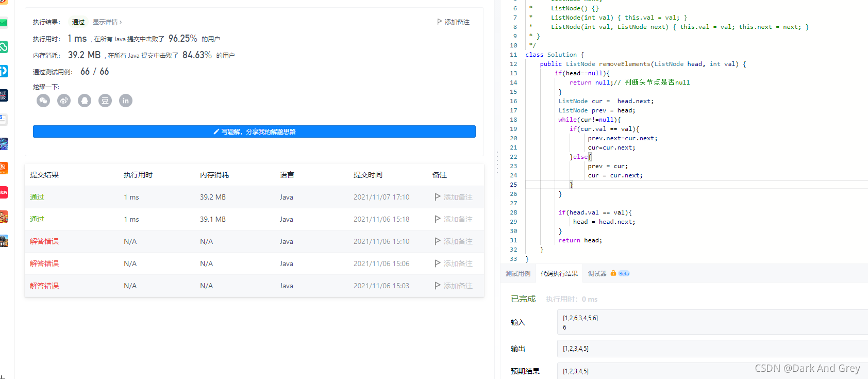Click the 语言 column header
Image resolution: width=868 pixels, height=379 pixels.
pos(287,175)
